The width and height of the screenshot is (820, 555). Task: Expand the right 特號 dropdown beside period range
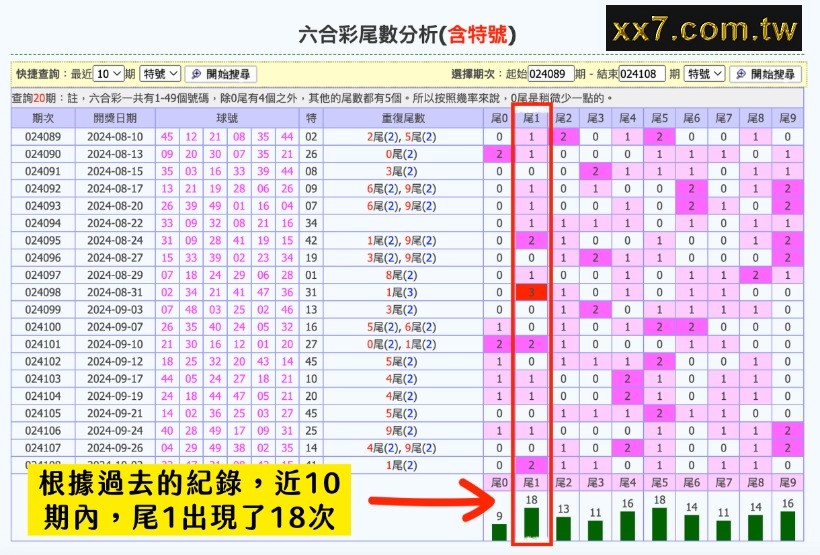coord(704,74)
